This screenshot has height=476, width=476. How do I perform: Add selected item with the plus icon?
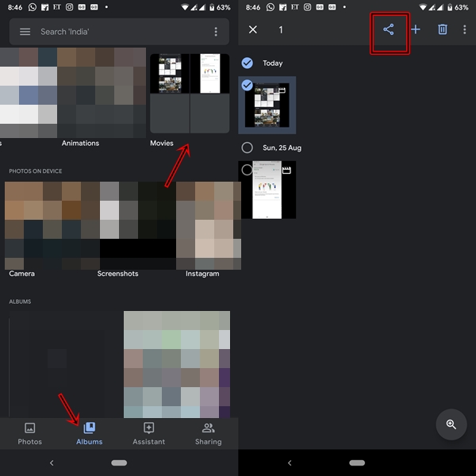coord(416,29)
